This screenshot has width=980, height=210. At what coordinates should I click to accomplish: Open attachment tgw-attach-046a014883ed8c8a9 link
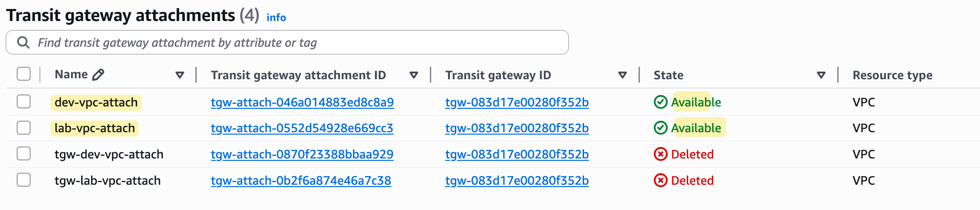tap(302, 102)
